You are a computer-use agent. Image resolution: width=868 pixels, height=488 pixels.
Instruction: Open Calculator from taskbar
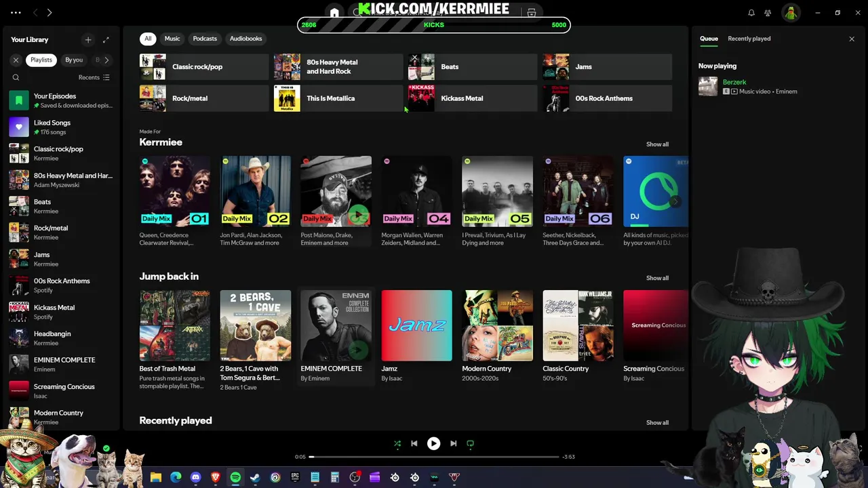(x=334, y=477)
